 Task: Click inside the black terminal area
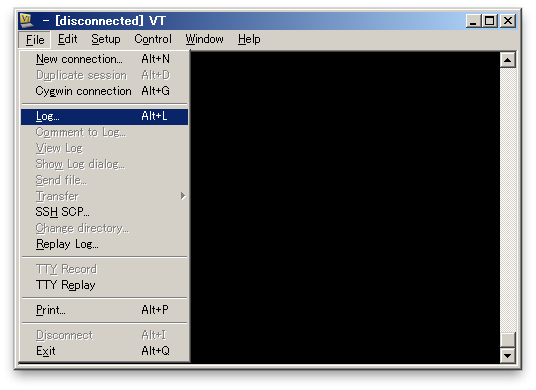pyautogui.click(x=345, y=207)
